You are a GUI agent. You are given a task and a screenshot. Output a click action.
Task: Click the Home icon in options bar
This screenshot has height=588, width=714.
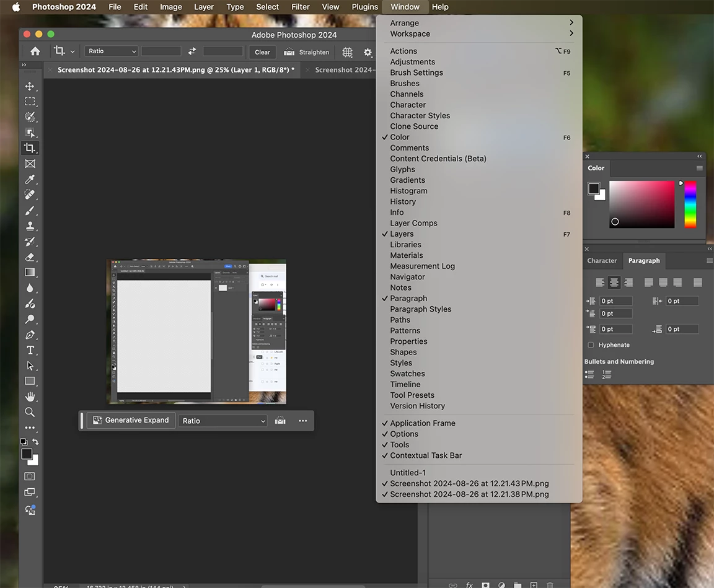point(35,51)
